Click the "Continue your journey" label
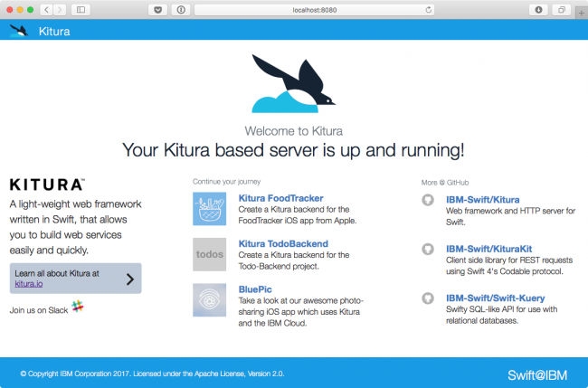 coord(226,182)
